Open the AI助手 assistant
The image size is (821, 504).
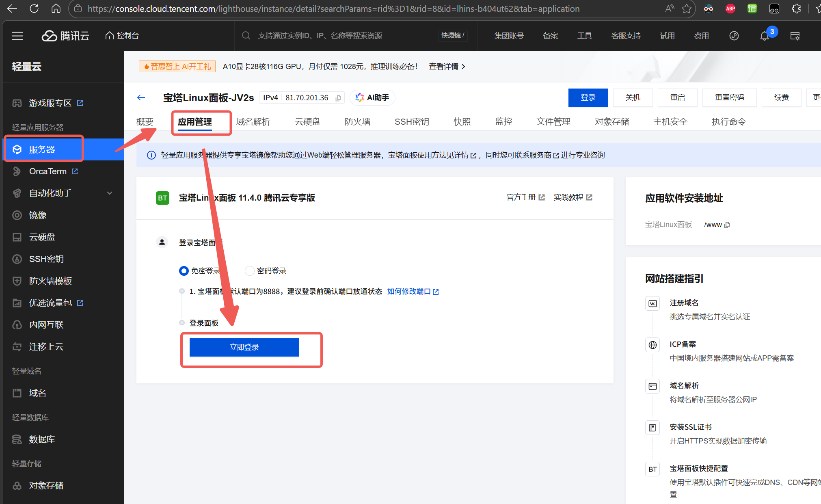coord(372,97)
